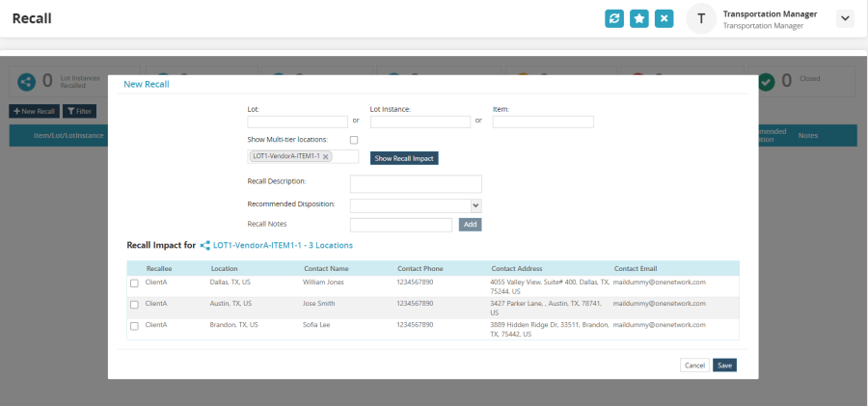Image resolution: width=868 pixels, height=406 pixels.
Task: Remove the LOT1-VendorA-ITEM1-1 tag
Action: coord(326,156)
